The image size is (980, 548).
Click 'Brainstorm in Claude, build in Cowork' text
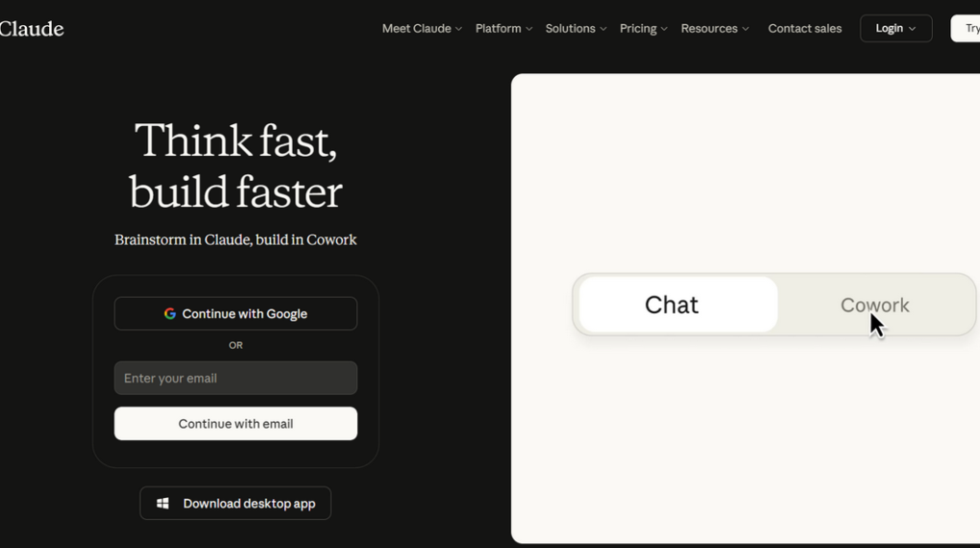(235, 239)
